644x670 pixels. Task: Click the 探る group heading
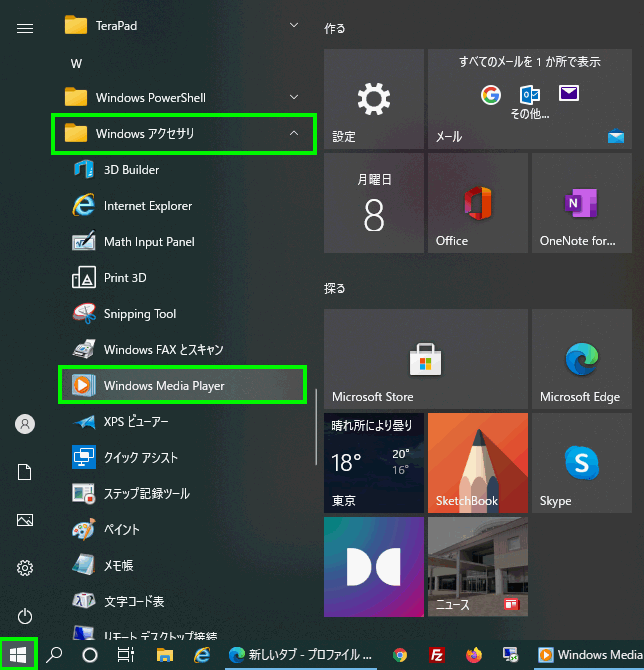pos(335,288)
